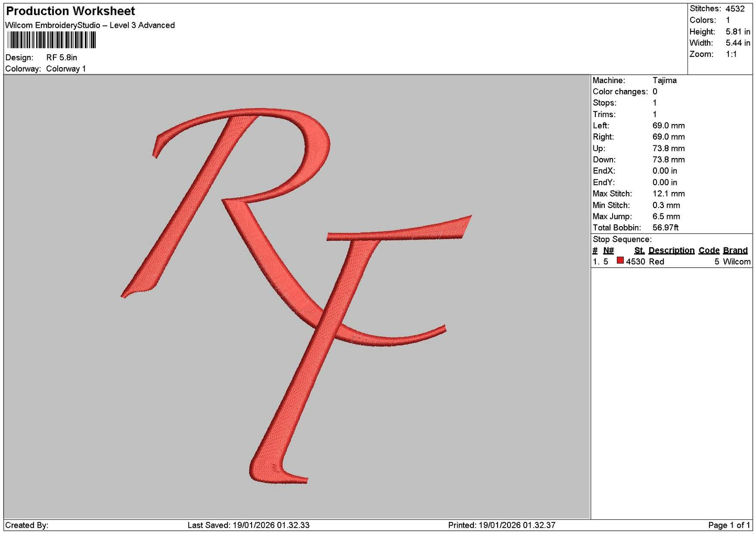
Task: Click the N# column header
Action: [608, 251]
